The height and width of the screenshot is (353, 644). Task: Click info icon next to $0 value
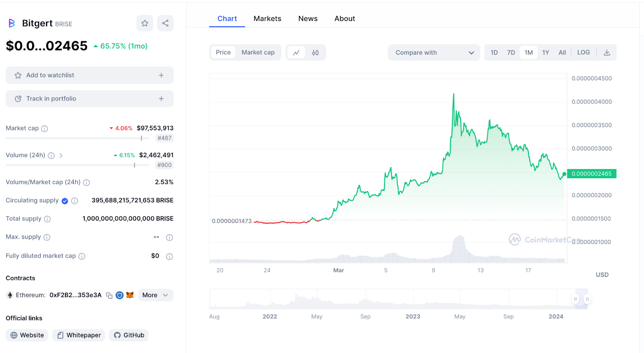[x=169, y=257]
